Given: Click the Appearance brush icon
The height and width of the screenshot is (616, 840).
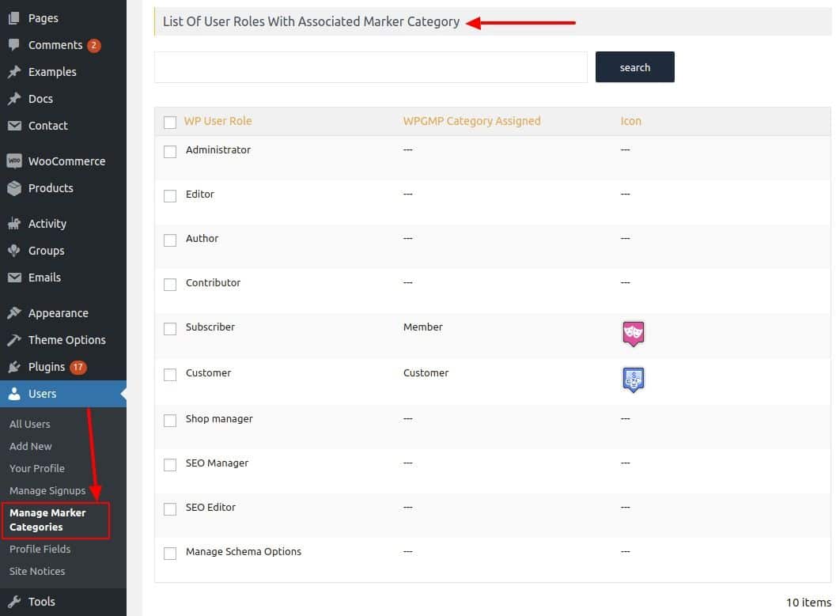Looking at the screenshot, I should 13,312.
